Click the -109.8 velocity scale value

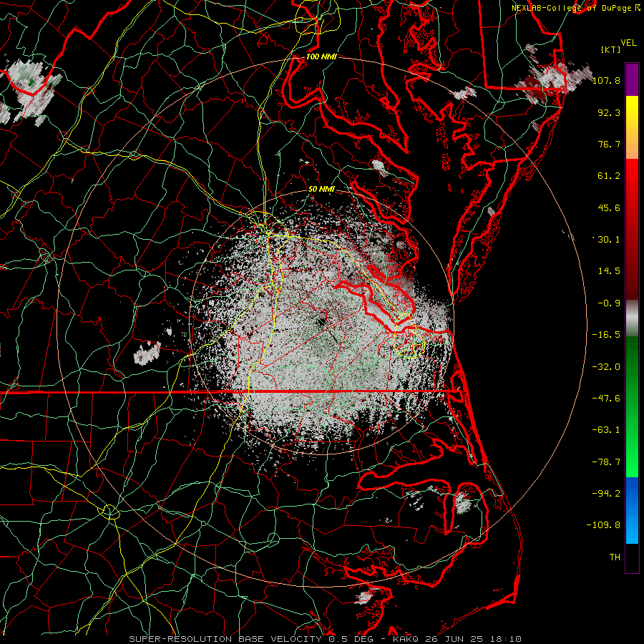(603, 525)
